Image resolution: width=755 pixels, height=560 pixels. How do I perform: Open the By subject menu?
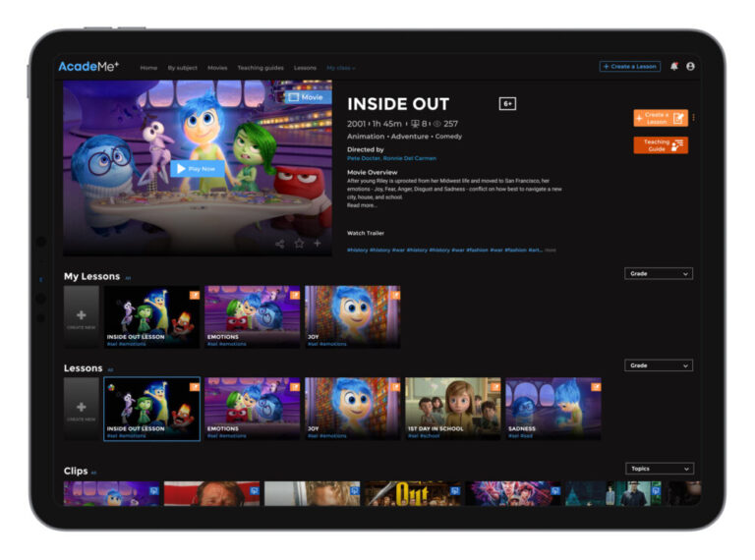(183, 68)
